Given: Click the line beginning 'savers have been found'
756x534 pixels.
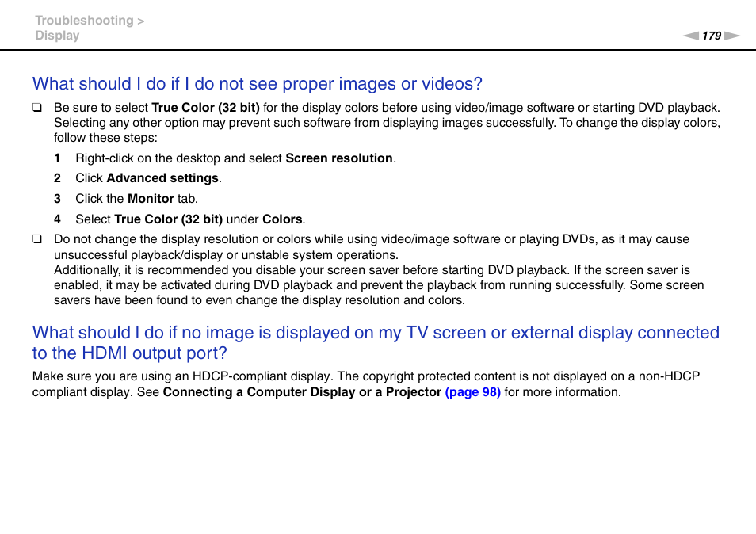Looking at the screenshot, I should point(259,300).
